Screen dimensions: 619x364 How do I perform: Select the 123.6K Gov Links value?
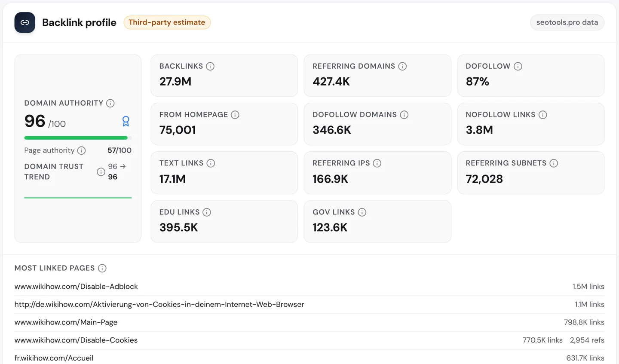[330, 228]
